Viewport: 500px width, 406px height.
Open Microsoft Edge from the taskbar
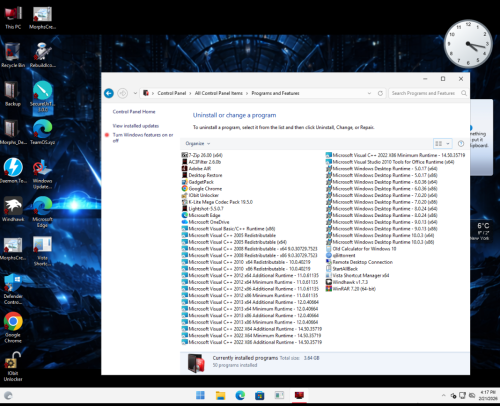[x=240, y=396]
